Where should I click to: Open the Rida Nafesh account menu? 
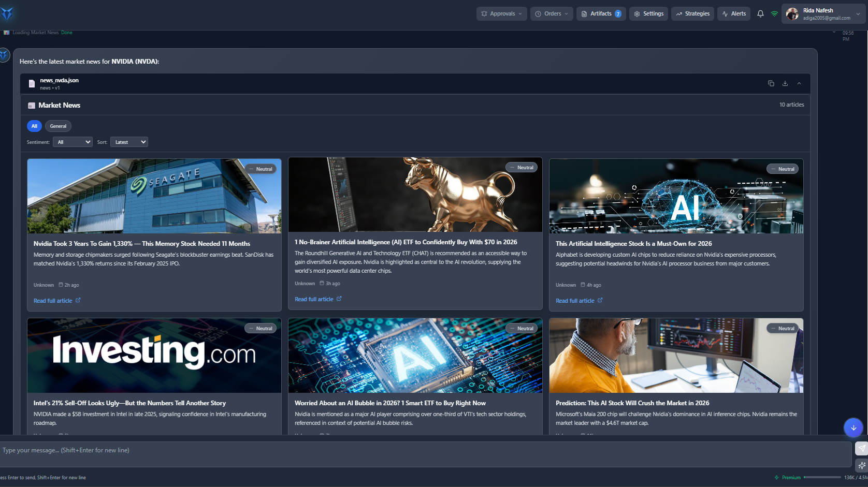coord(823,14)
